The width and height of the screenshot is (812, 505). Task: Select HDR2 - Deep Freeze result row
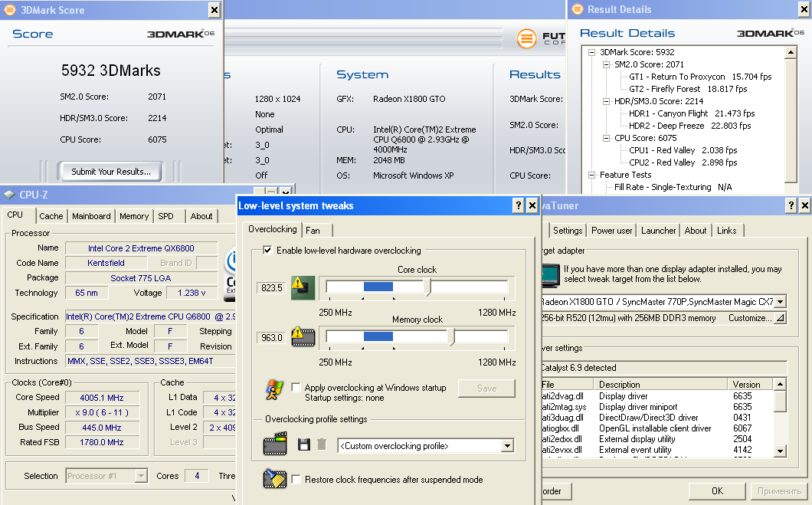click(x=689, y=126)
